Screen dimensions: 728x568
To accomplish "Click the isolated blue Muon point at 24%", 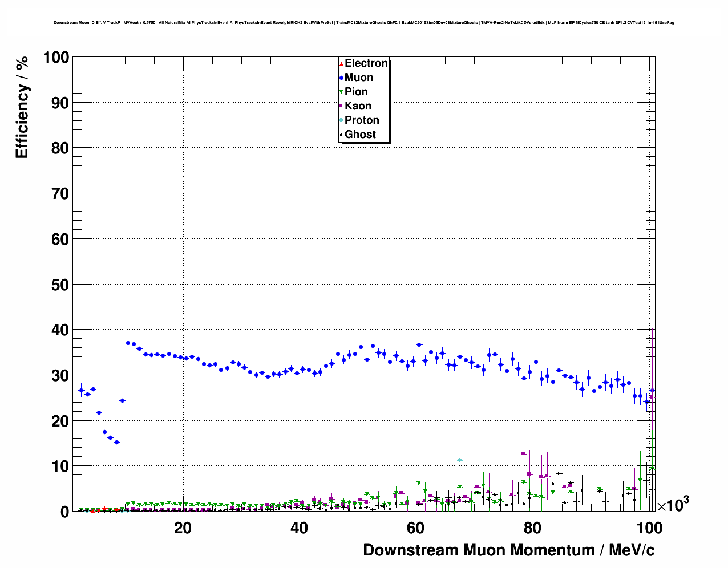I will point(122,401).
